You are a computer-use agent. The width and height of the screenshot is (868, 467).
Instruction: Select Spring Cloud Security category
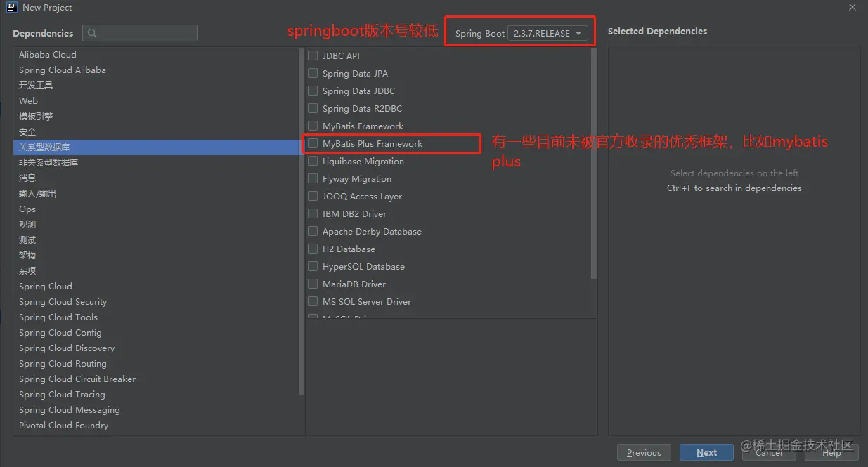tap(156, 301)
